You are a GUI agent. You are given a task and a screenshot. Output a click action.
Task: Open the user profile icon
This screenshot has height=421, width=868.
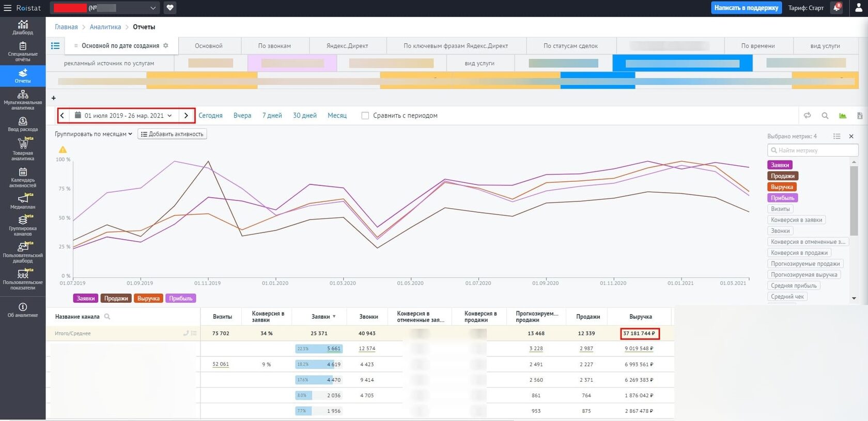tap(859, 8)
